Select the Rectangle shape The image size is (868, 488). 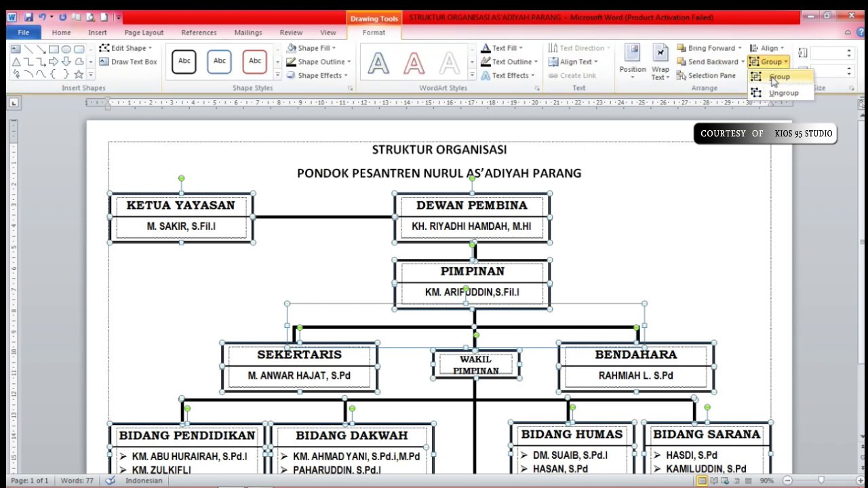pos(54,49)
